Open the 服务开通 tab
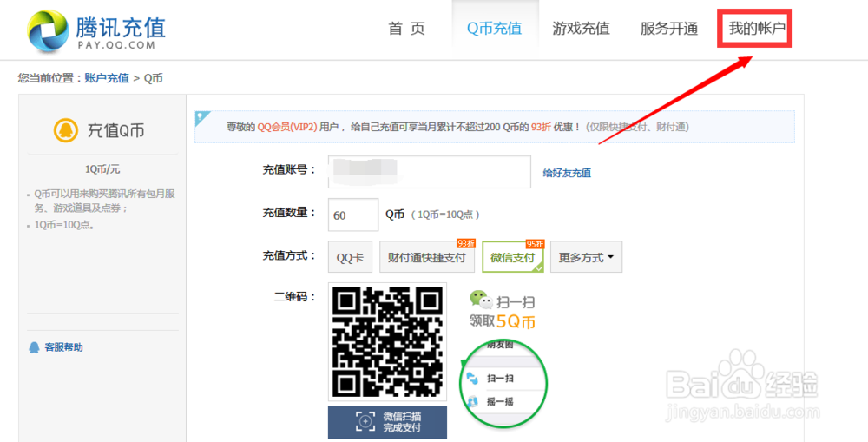This screenshot has width=868, height=442. (668, 29)
